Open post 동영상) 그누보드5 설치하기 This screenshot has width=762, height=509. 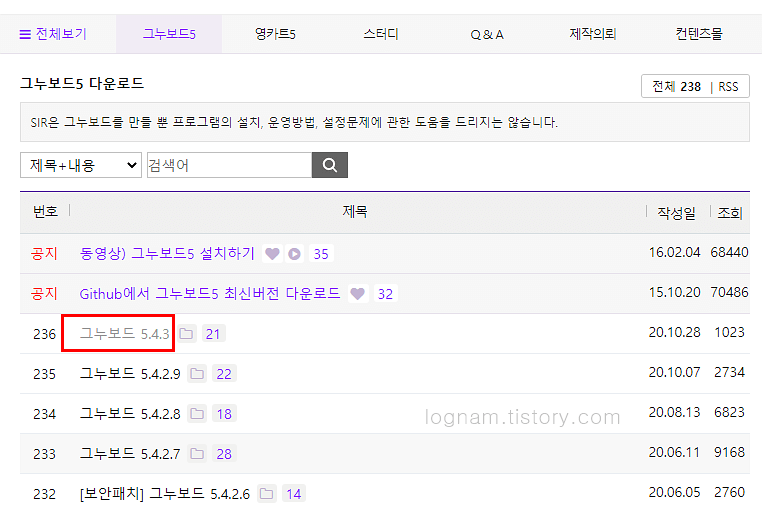167,253
